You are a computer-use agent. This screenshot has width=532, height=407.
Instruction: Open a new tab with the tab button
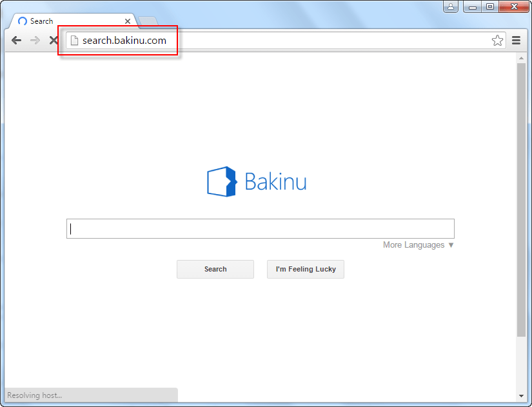pos(148,21)
